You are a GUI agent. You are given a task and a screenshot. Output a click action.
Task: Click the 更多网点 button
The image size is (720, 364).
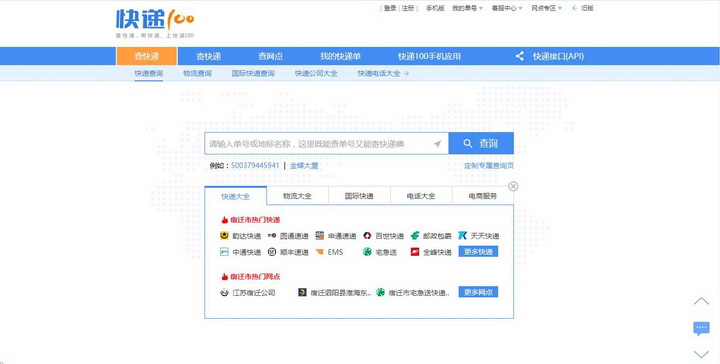click(x=478, y=292)
